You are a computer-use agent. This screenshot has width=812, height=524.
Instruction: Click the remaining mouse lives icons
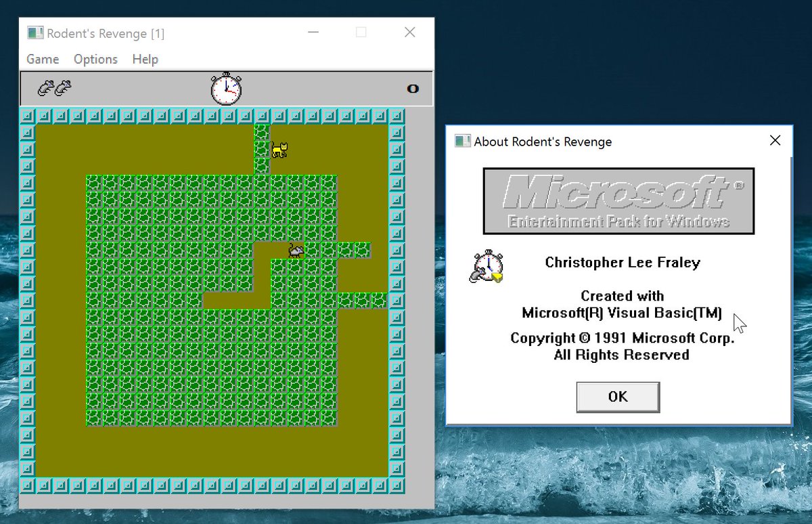(x=55, y=88)
